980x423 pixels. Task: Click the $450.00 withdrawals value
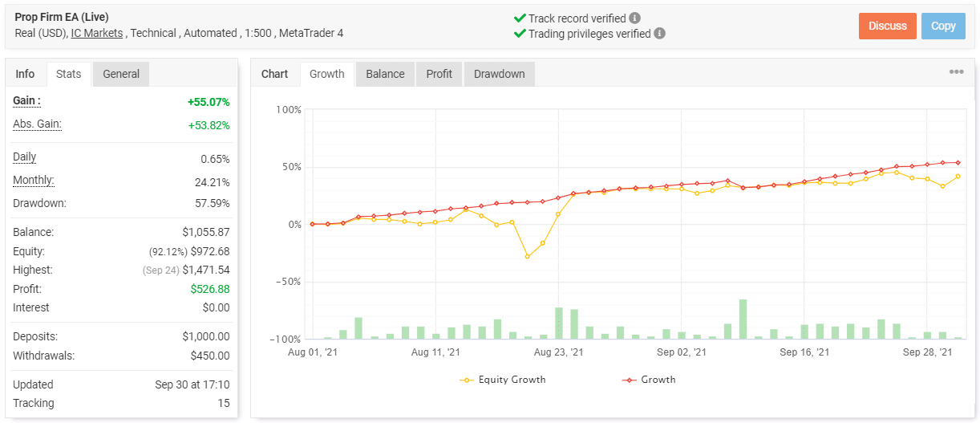click(210, 356)
